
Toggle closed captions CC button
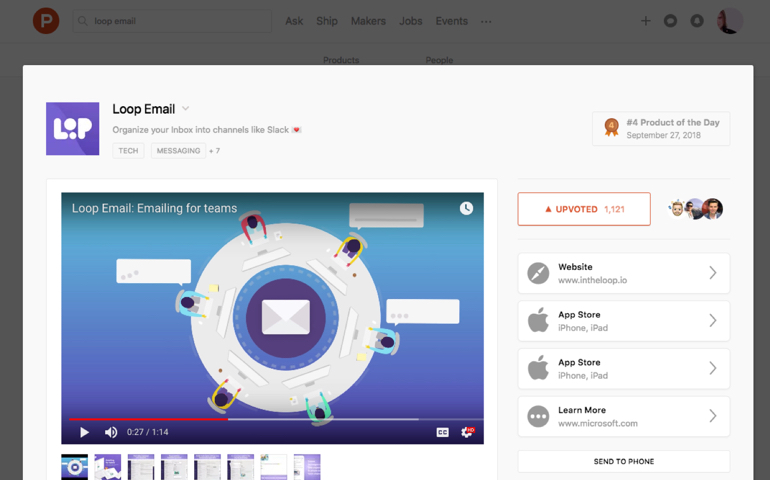(x=442, y=432)
